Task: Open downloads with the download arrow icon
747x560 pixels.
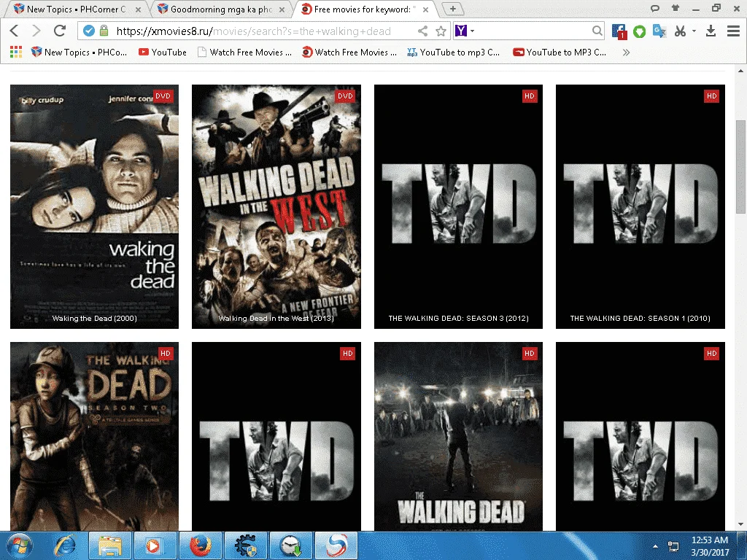Action: tap(711, 31)
